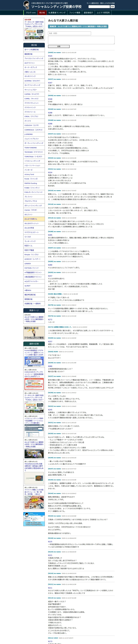Image resolution: width=138 pixels, height=644 pixels.
Task: Open Trust Lending article thumbnail
Action: 34,431
